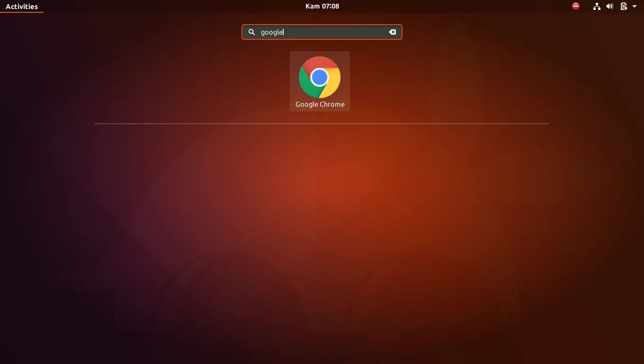
Task: Open the volume speaker icon
Action: point(610,6)
